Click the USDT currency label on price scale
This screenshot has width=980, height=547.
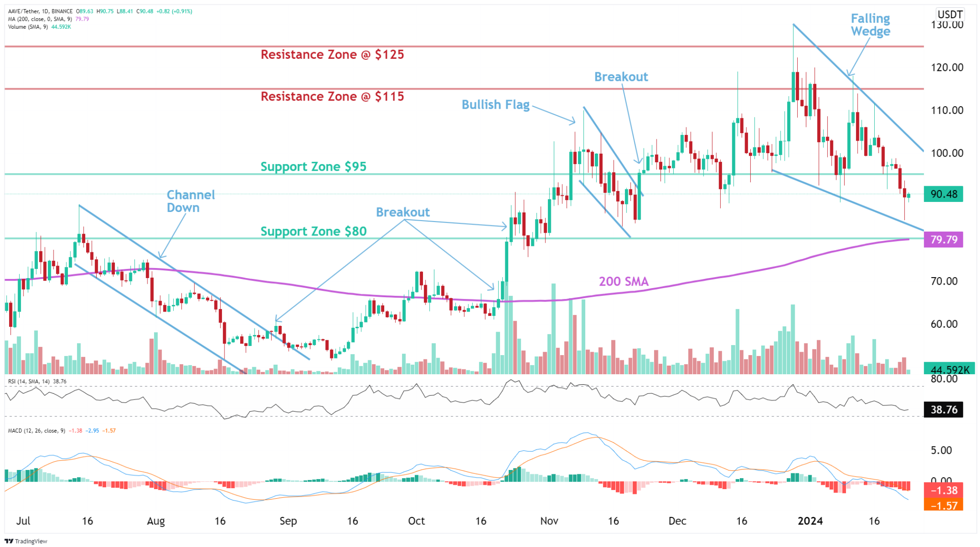pos(951,14)
